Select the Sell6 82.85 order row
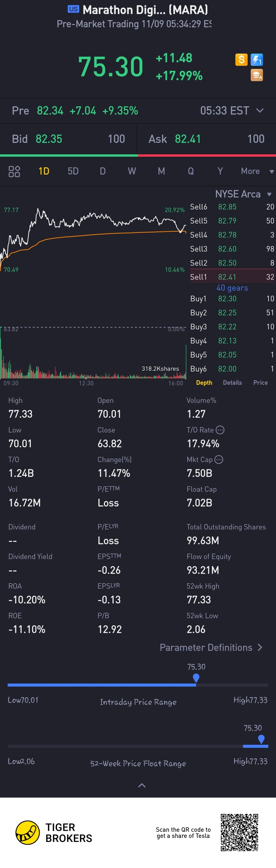Screen dimensions: 276x868 [x=232, y=207]
